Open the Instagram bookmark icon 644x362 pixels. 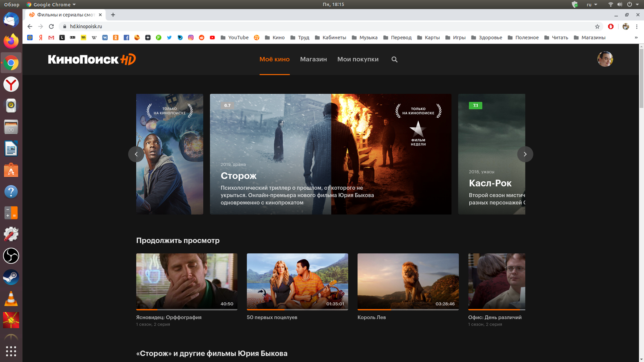[191, 38]
